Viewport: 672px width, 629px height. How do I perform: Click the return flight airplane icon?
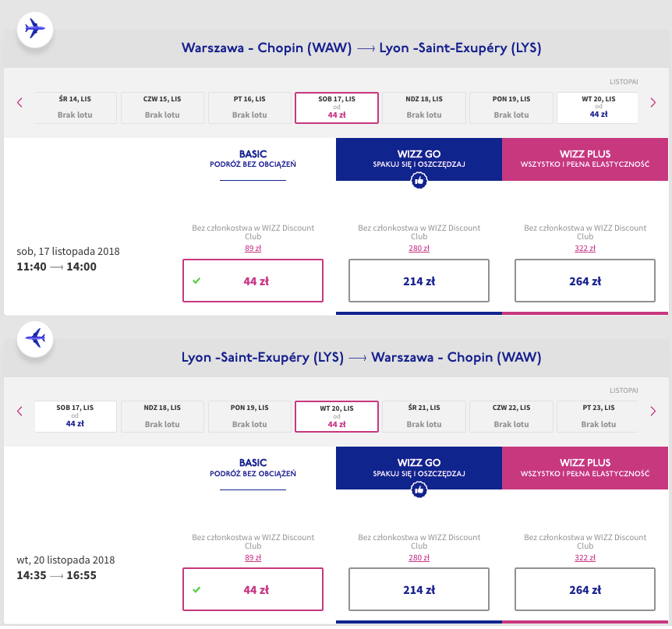click(x=35, y=338)
